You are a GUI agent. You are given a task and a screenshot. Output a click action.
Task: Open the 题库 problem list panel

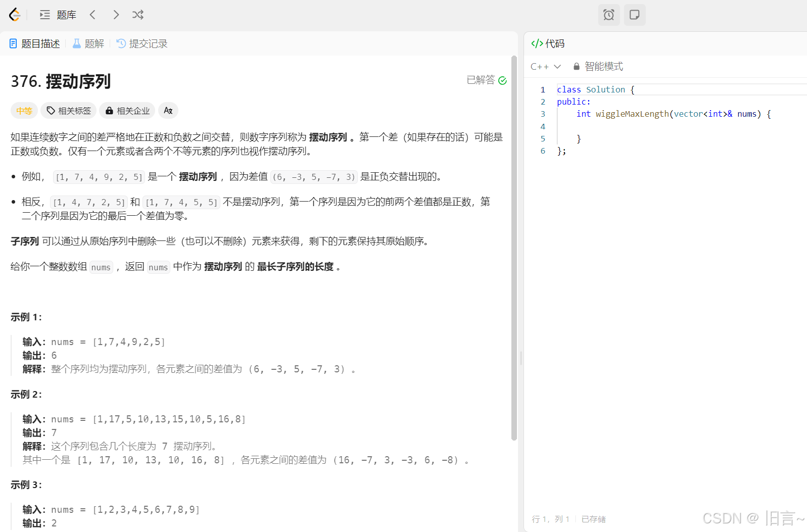point(58,15)
